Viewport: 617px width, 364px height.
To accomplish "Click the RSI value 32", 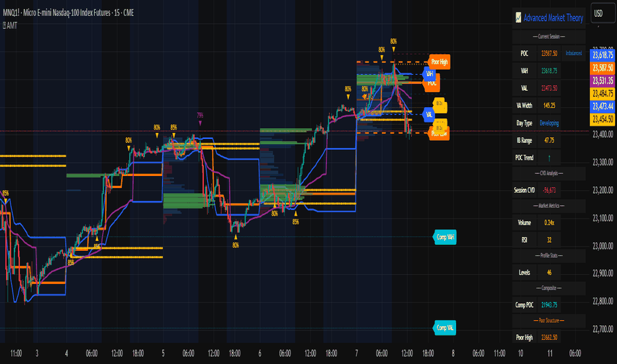I will coord(549,240).
